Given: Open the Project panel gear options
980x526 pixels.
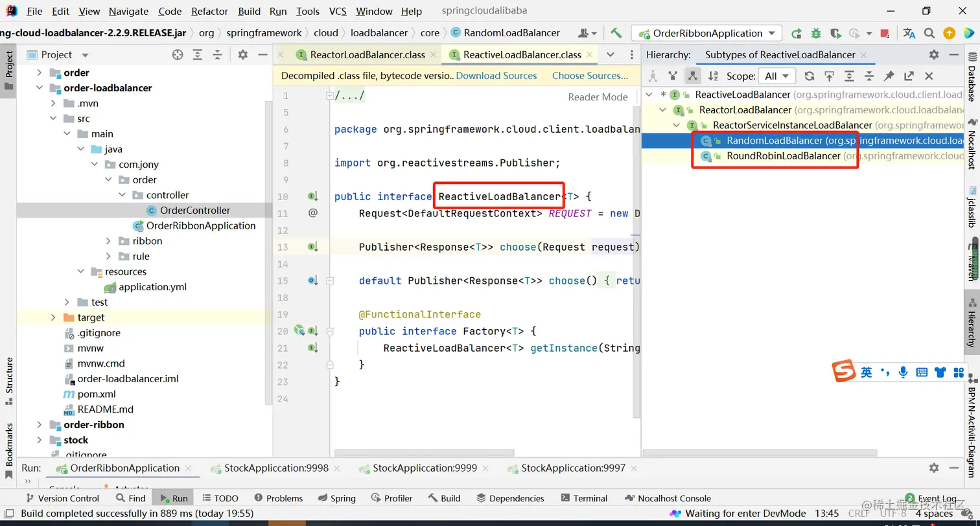Looking at the screenshot, I should (243, 55).
